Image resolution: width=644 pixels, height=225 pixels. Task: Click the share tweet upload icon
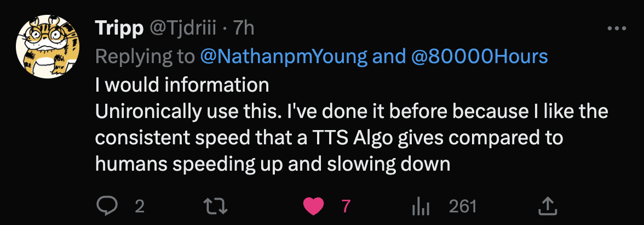point(548,206)
